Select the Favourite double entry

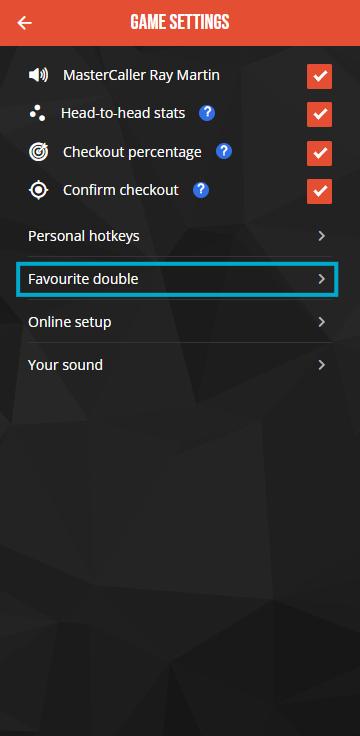click(x=177, y=280)
